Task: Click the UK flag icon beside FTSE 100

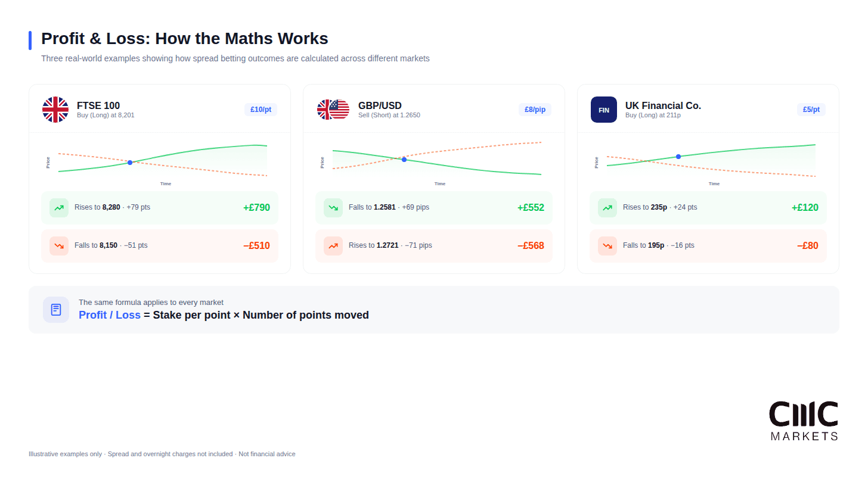Action: 55,110
